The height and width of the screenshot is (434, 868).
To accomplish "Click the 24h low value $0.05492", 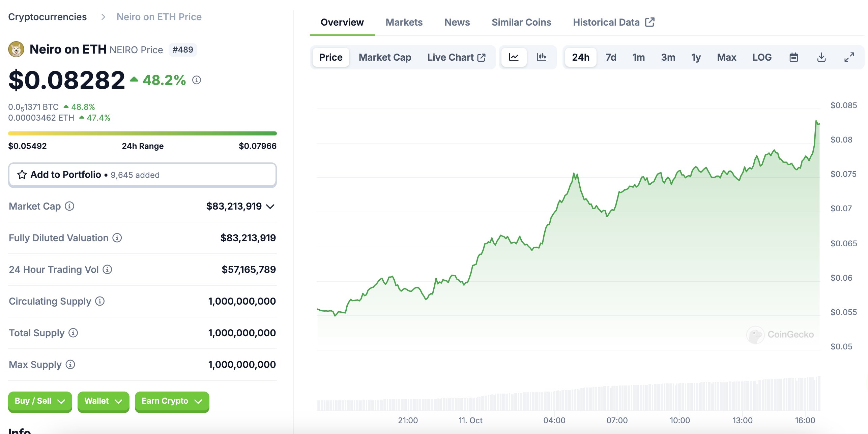I will click(x=27, y=146).
